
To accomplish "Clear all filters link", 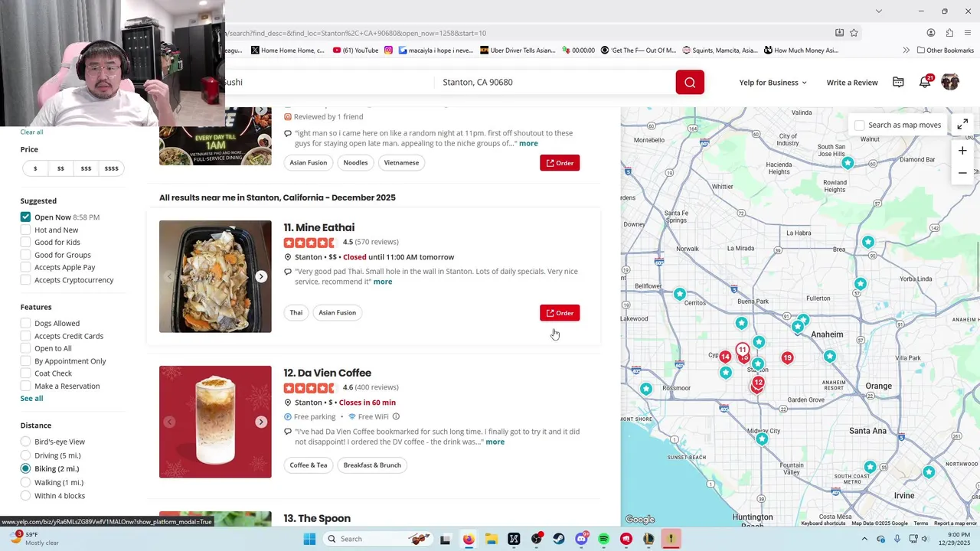I will point(31,132).
